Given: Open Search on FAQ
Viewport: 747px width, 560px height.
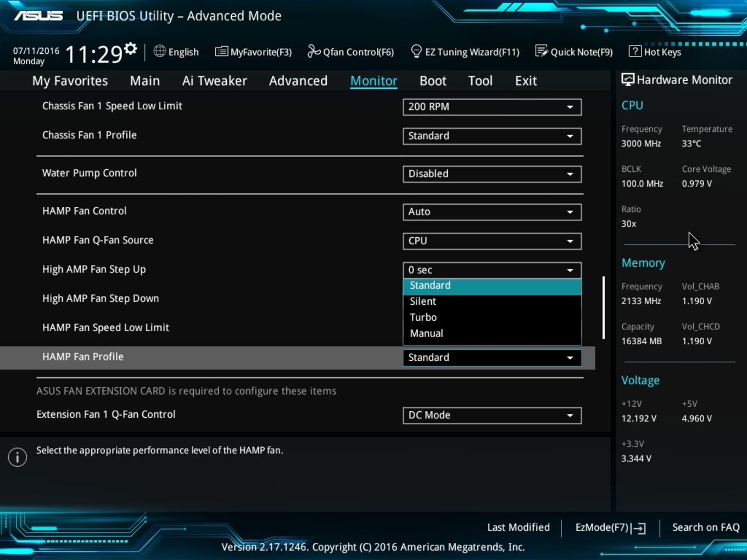Looking at the screenshot, I should click(706, 527).
